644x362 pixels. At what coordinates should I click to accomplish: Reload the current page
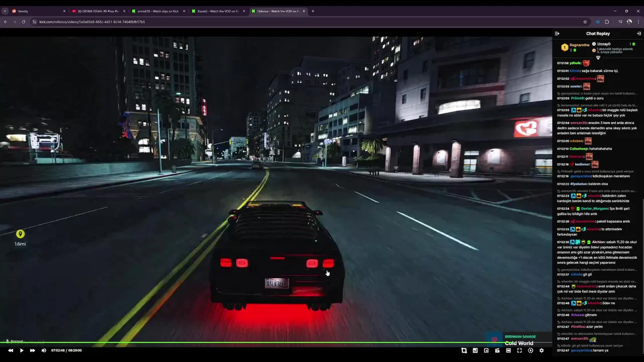tap(23, 22)
